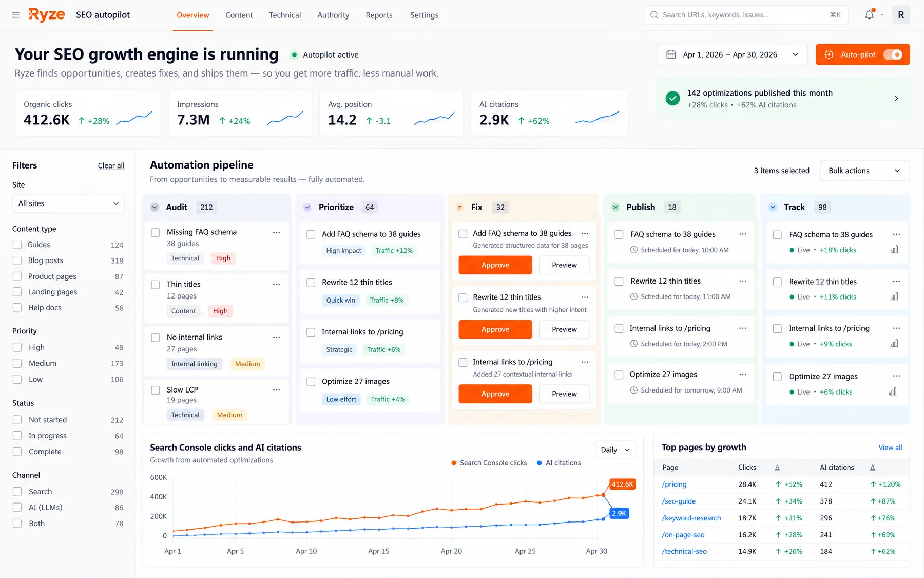Open the Bulk actions dropdown

tap(864, 171)
